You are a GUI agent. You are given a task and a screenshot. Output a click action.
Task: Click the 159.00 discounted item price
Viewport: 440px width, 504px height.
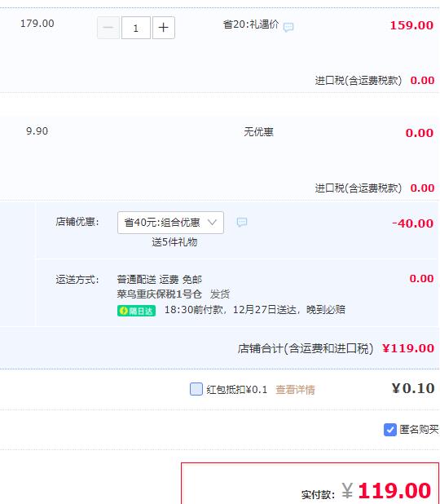[411, 25]
